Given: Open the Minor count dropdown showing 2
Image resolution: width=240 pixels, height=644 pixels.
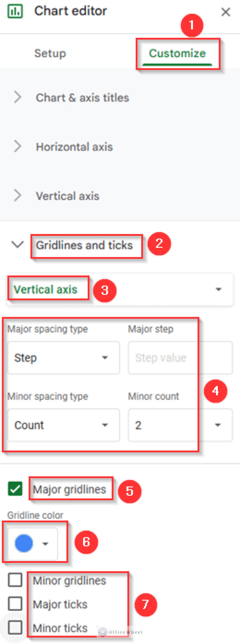Looking at the screenshot, I should click(x=218, y=425).
